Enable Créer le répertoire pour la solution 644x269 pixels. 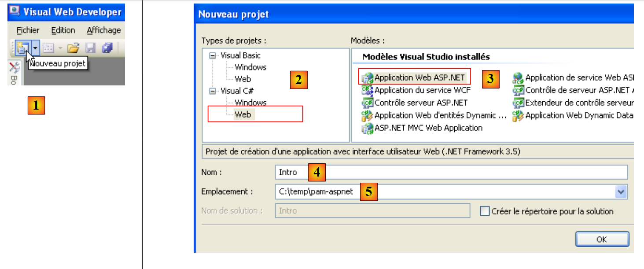pyautogui.click(x=485, y=211)
